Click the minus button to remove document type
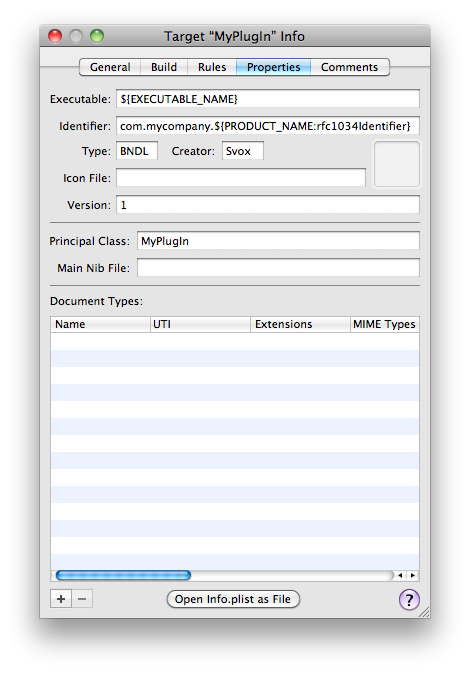This screenshot has width=470, height=673. [x=82, y=599]
